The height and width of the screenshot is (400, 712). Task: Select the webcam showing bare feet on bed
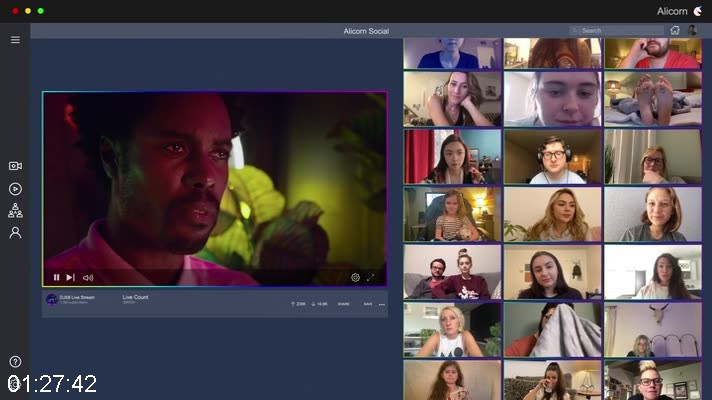pos(653,99)
